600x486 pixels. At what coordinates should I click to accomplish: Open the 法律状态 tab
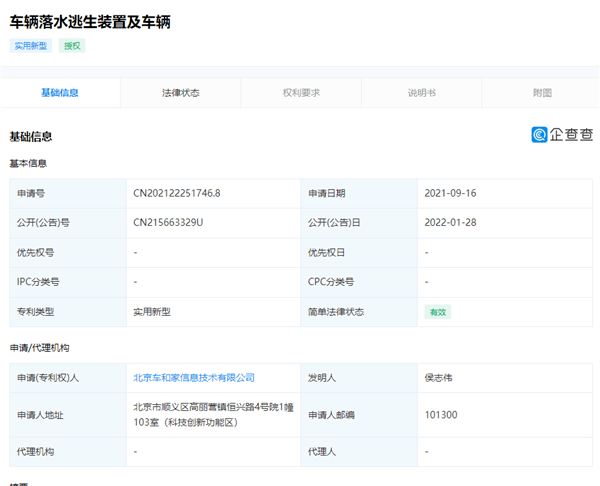pos(181,93)
